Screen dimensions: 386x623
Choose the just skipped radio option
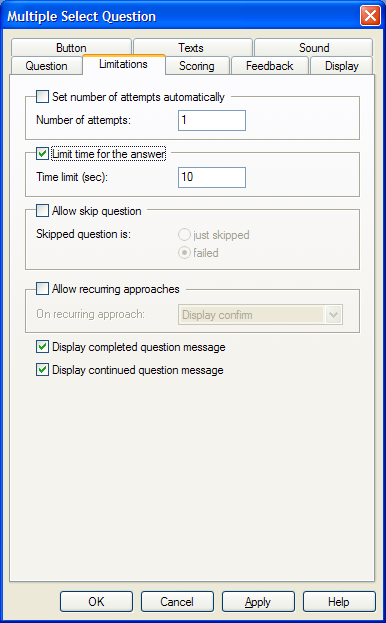(x=184, y=235)
